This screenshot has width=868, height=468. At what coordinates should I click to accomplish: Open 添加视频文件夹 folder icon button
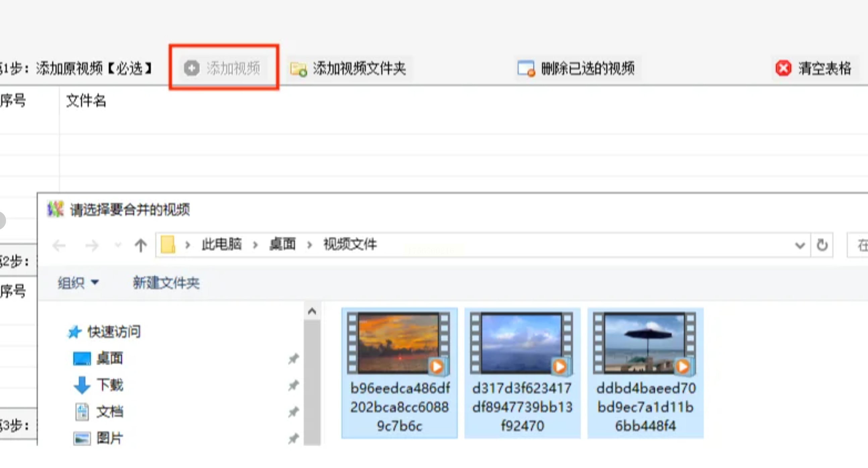click(299, 69)
